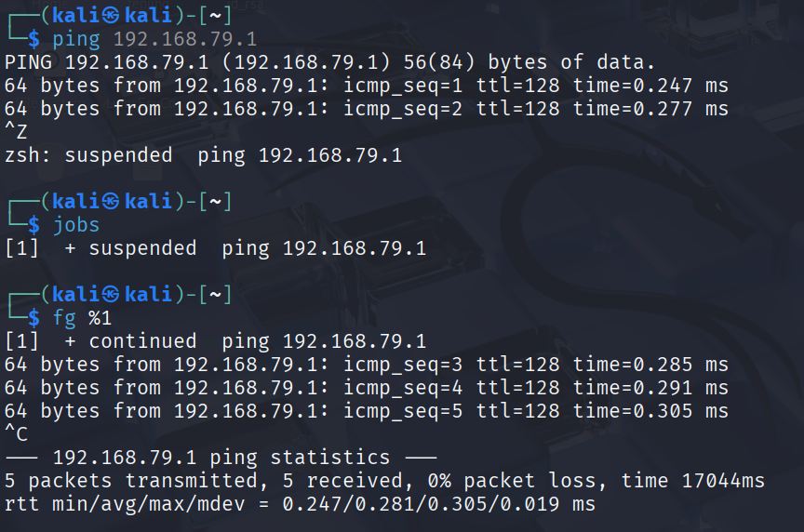Click the time=0.277 ms value
Viewport: 804px width, 532px height.
(x=650, y=109)
